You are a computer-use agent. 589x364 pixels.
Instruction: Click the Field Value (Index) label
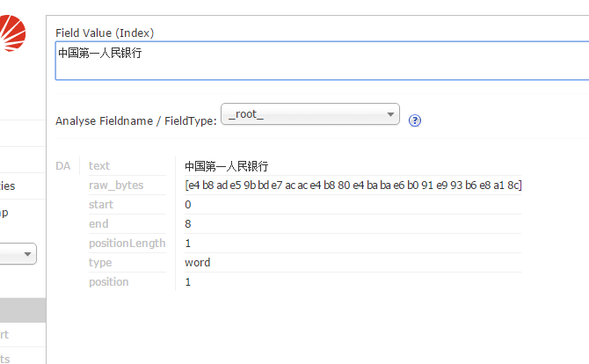click(105, 33)
